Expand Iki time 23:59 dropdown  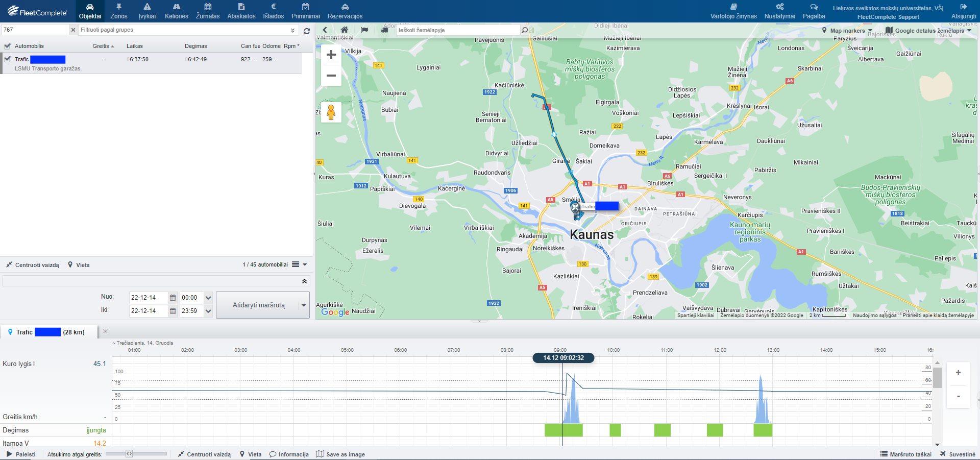(x=208, y=311)
